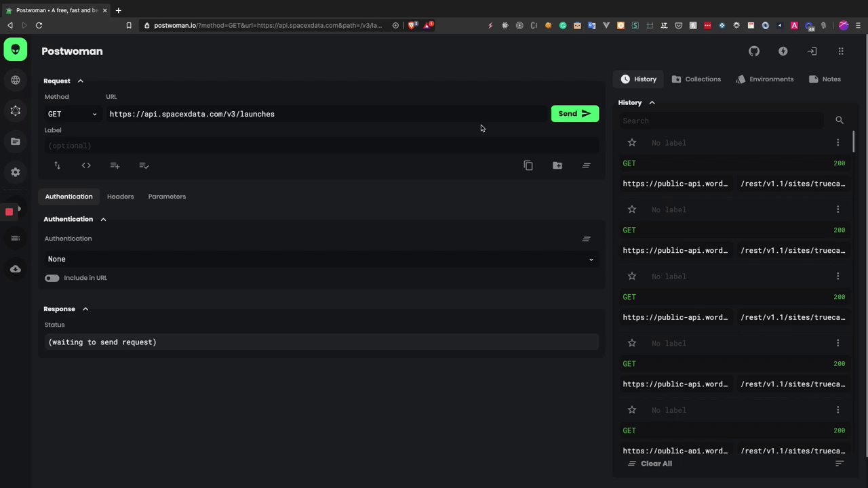This screenshot has height=488, width=868.
Task: Reload the page in the browser
Action: point(39,25)
